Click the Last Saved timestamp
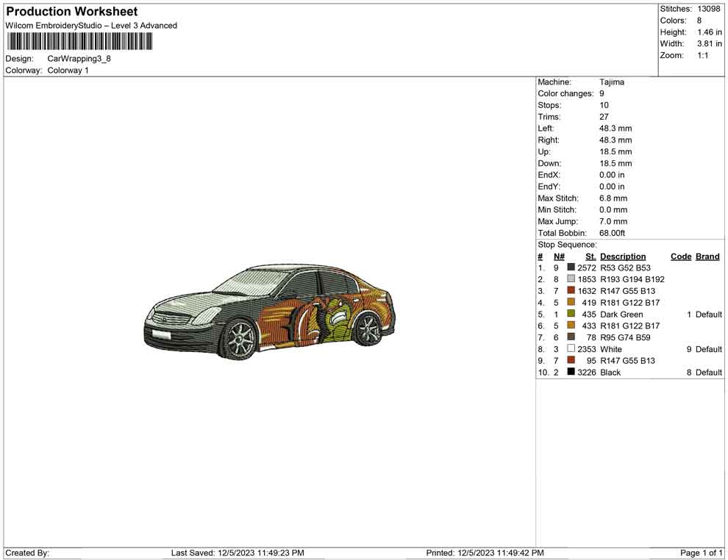 click(238, 553)
